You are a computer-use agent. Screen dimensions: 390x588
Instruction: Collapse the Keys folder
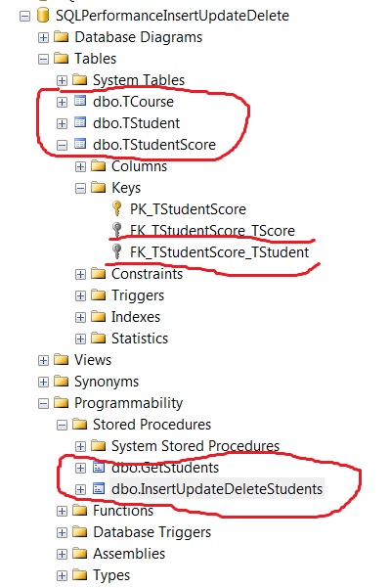(x=80, y=188)
